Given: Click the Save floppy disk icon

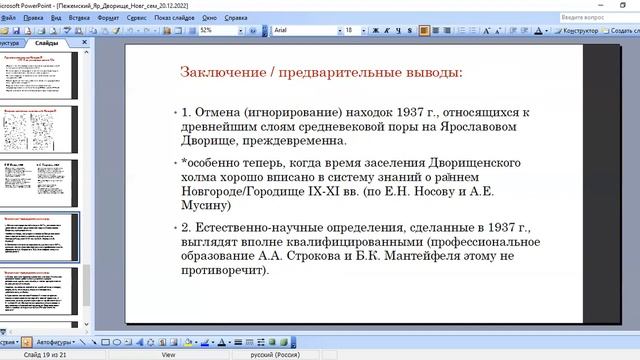Looking at the screenshot, I should pyautogui.click(x=16, y=31).
